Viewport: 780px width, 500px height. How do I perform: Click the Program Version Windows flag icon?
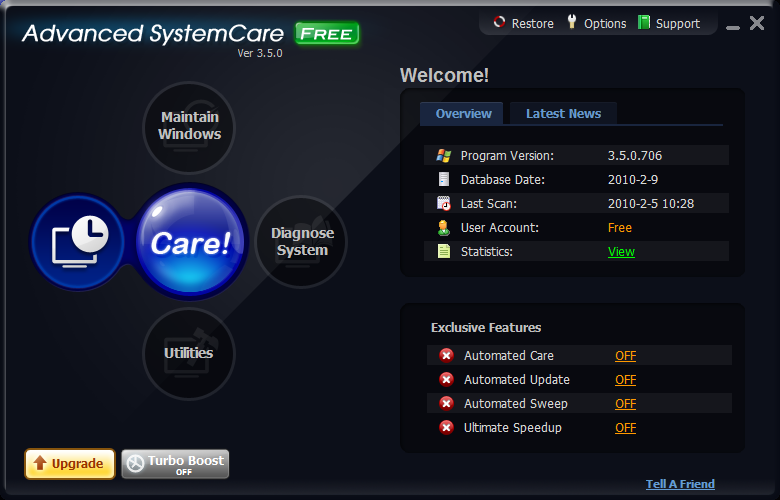coord(443,156)
